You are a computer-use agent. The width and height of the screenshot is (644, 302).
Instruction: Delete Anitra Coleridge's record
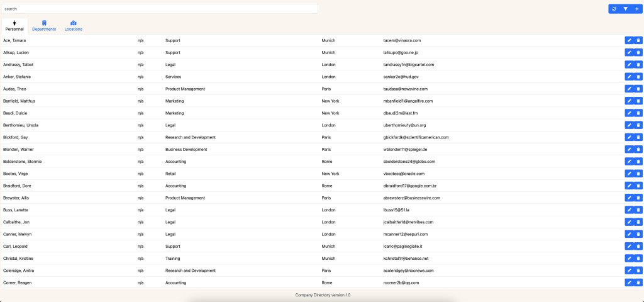click(x=638, y=271)
